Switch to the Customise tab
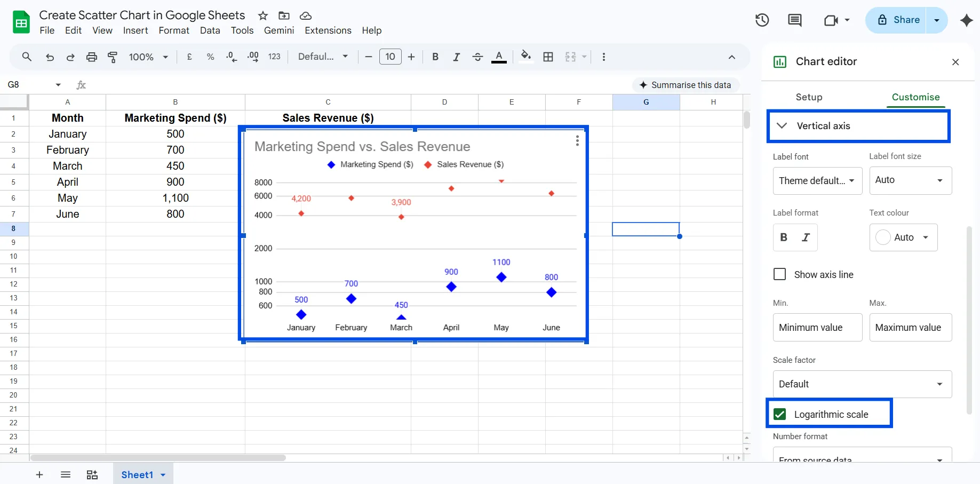The image size is (980, 484). 915,97
